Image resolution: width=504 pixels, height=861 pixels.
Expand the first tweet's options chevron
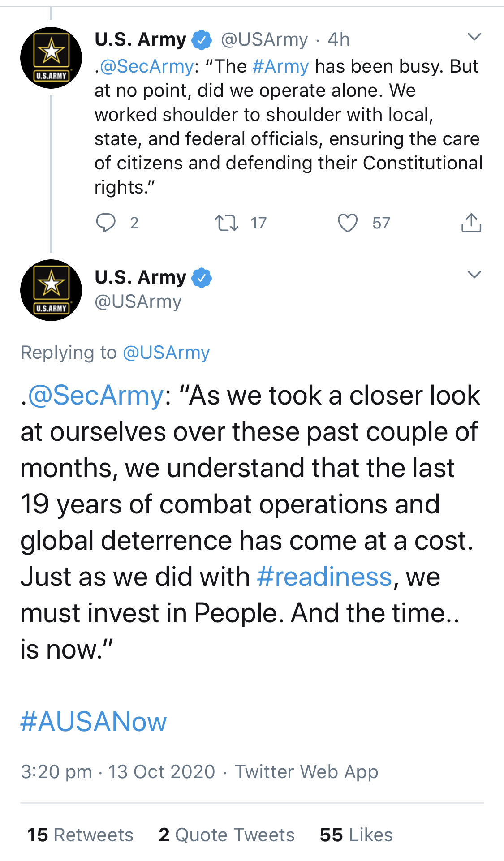pos(474,37)
